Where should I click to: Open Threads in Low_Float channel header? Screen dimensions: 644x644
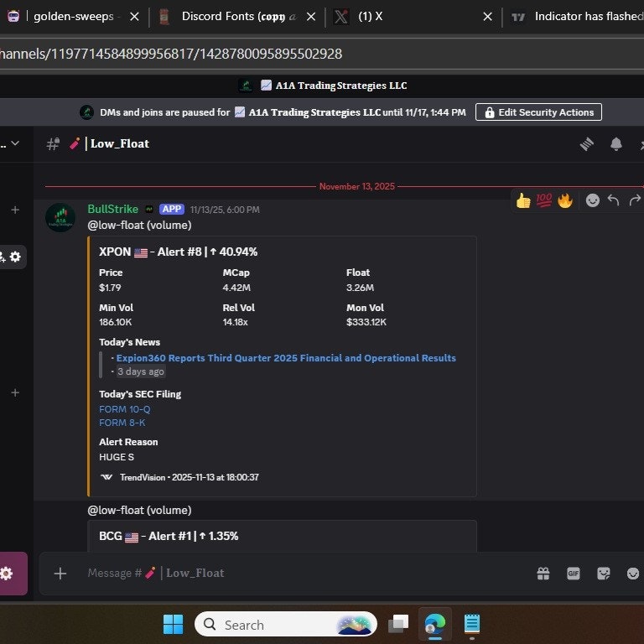(587, 144)
